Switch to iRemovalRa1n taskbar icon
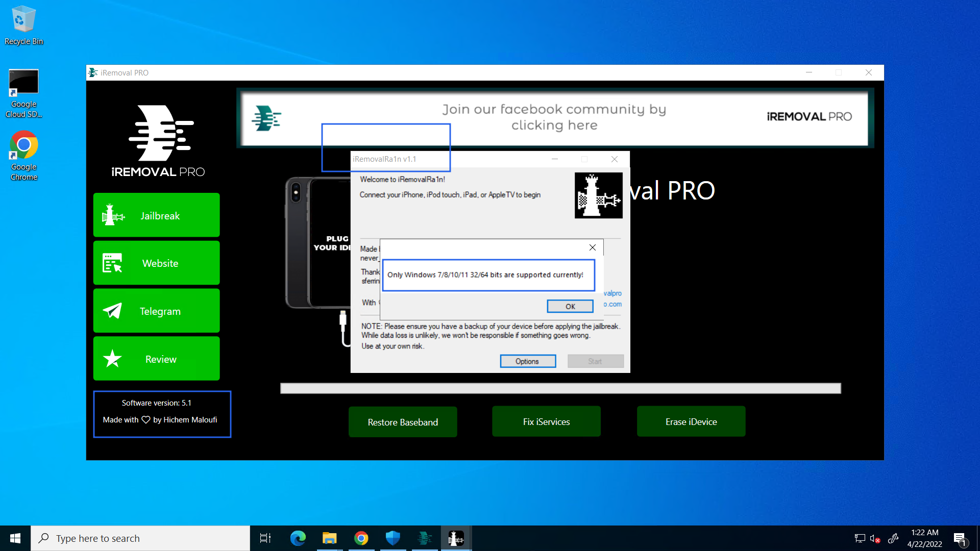Viewport: 980px width, 551px height. point(456,538)
